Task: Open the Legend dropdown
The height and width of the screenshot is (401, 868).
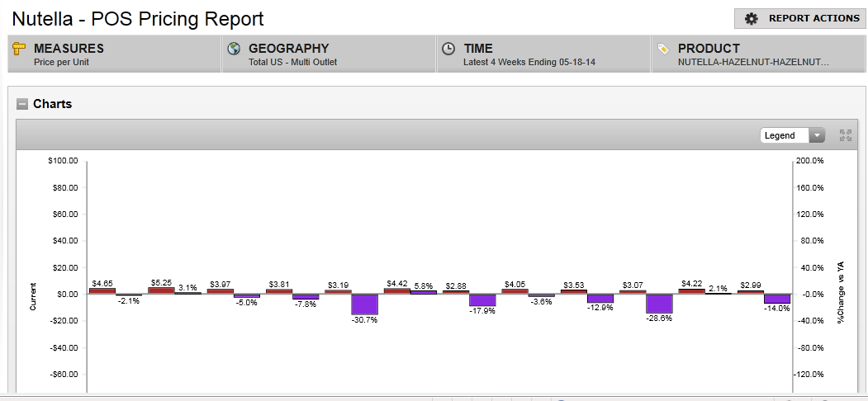Action: 792,135
